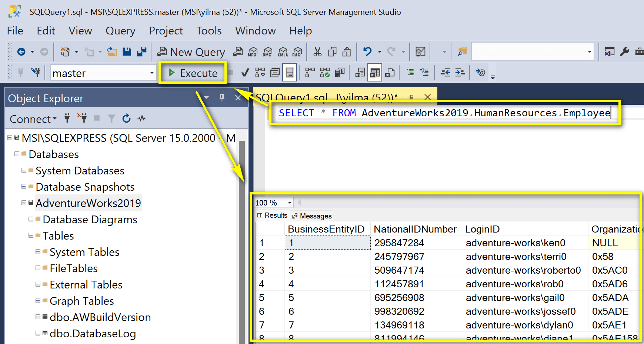This screenshot has width=644, height=344.
Task: Open the File menu
Action: click(x=15, y=31)
